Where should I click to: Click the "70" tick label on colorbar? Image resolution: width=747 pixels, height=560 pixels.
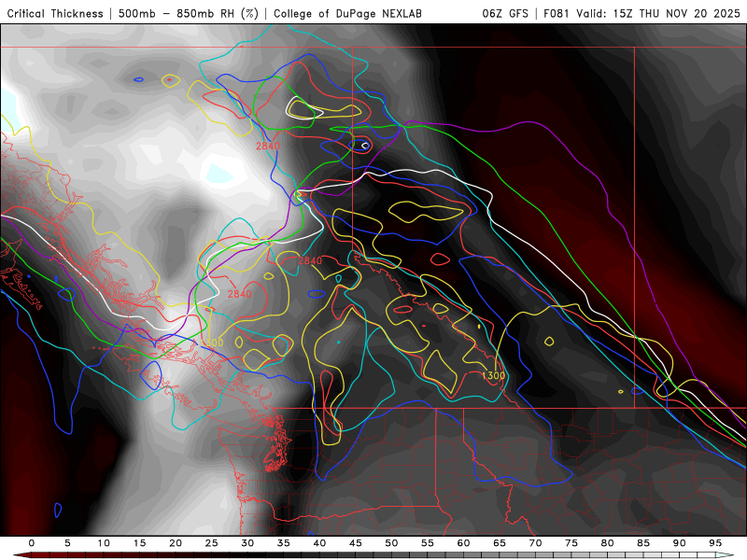pos(535,543)
